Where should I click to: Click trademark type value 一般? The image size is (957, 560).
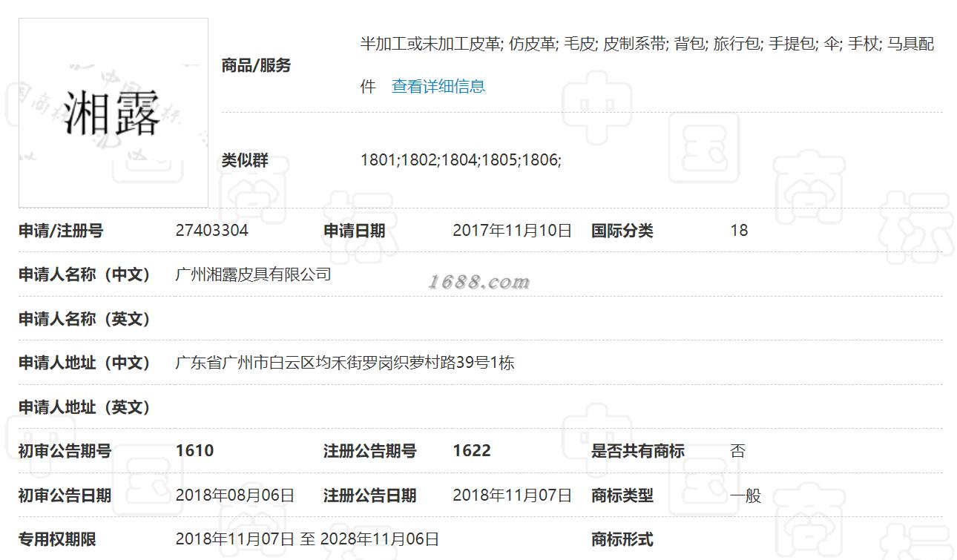tap(746, 495)
